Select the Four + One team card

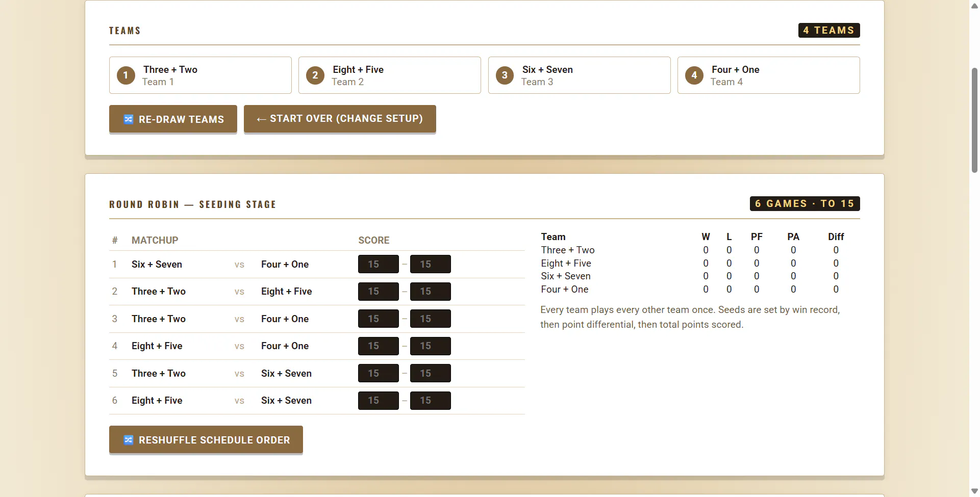(x=769, y=75)
